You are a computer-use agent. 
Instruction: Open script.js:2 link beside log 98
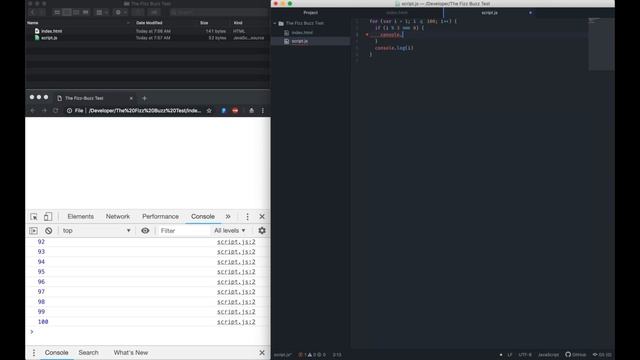tap(236, 302)
